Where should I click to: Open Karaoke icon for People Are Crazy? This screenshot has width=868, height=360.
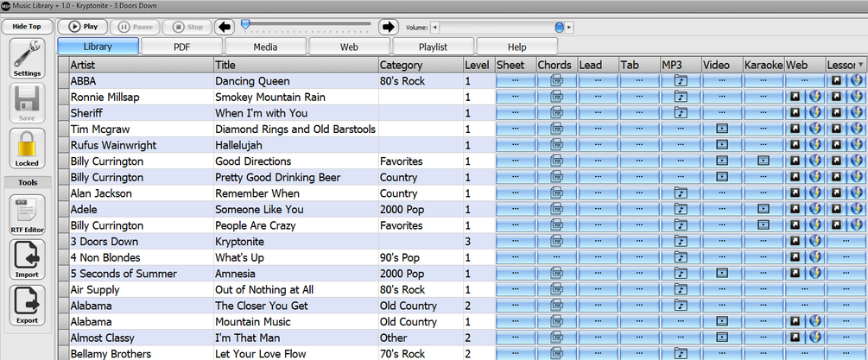click(763, 225)
